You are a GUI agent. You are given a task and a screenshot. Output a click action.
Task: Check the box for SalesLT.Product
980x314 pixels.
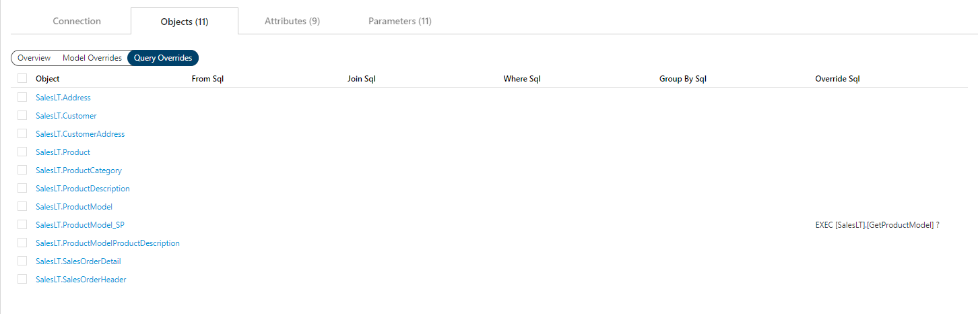tap(22, 152)
